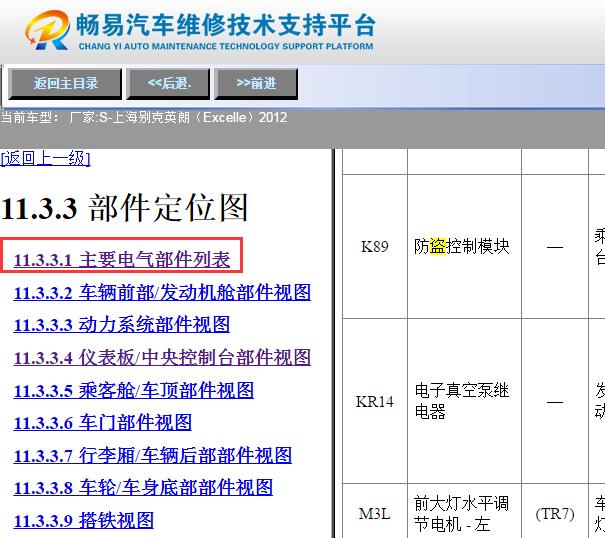Select the KR14 table cell
605x538 pixels.
coord(375,401)
